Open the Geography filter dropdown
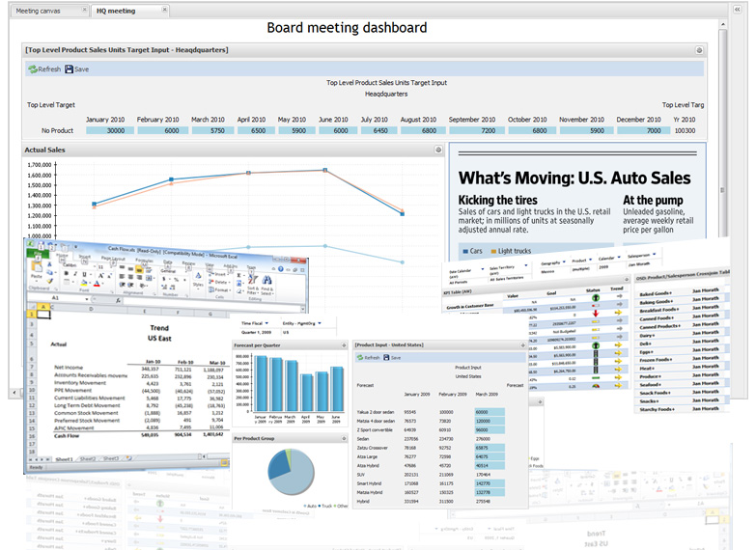 [564, 262]
